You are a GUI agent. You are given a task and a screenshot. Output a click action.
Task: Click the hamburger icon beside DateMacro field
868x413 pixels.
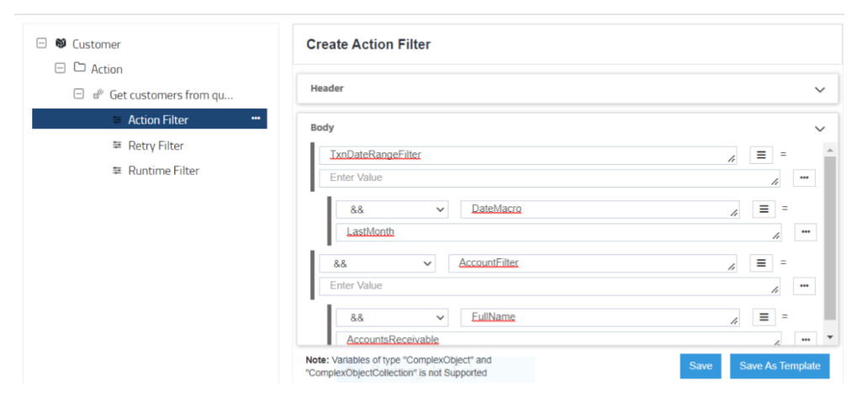click(x=763, y=209)
